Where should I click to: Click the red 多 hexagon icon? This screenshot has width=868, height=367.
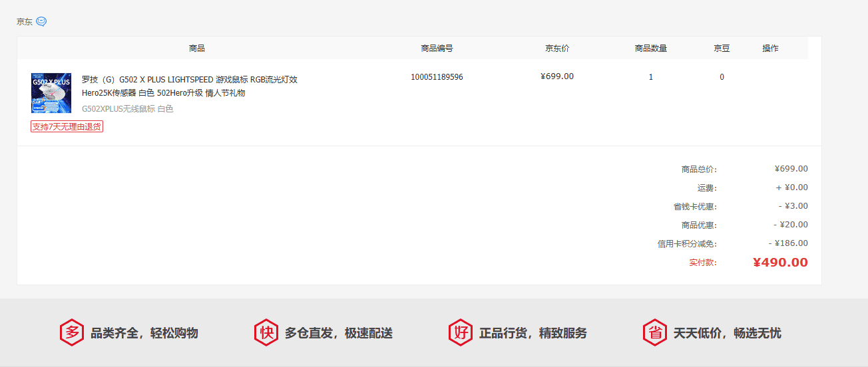pyautogui.click(x=71, y=332)
